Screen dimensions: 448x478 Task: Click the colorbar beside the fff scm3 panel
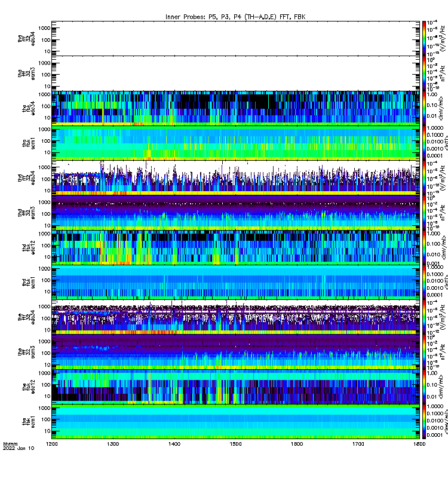click(x=424, y=351)
